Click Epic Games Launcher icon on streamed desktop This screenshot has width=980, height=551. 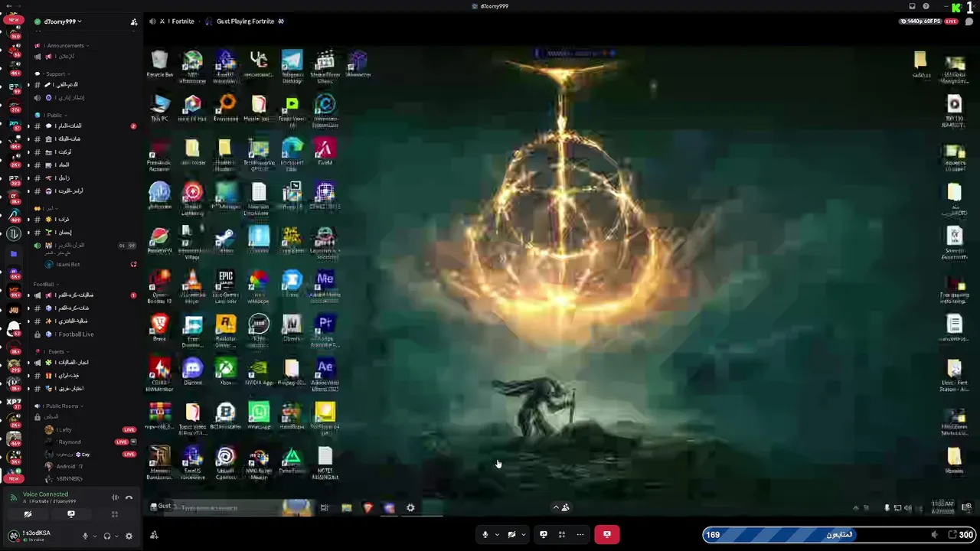[226, 285]
